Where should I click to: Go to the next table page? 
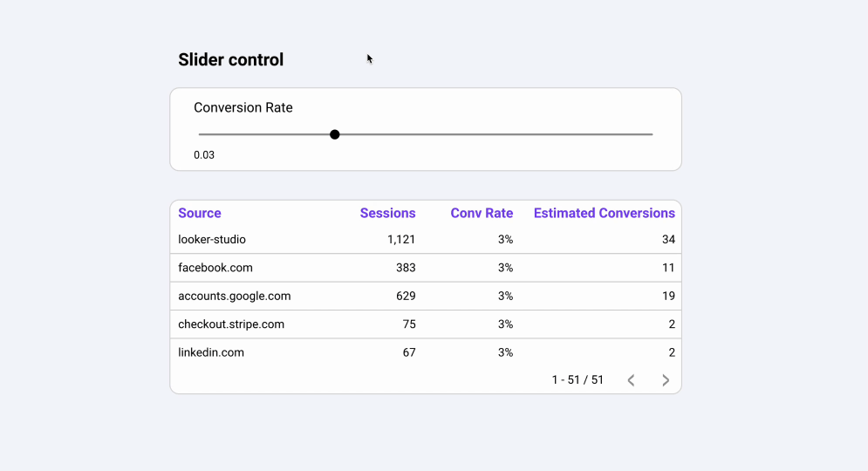pos(666,380)
